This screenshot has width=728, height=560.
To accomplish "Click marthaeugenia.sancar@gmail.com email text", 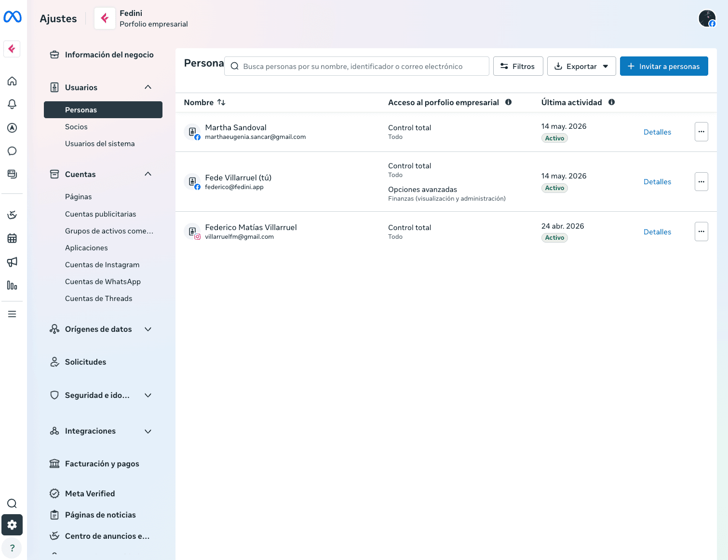I will [x=255, y=137].
